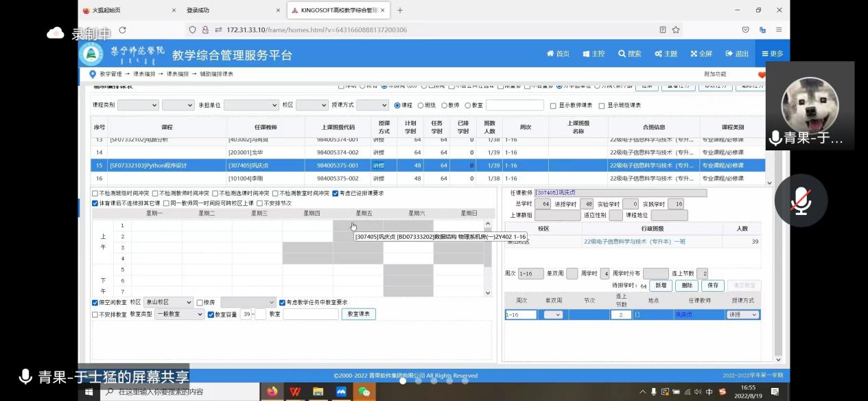
Task: Reload the page with the browser refresh icon
Action: pyautogui.click(x=123, y=30)
